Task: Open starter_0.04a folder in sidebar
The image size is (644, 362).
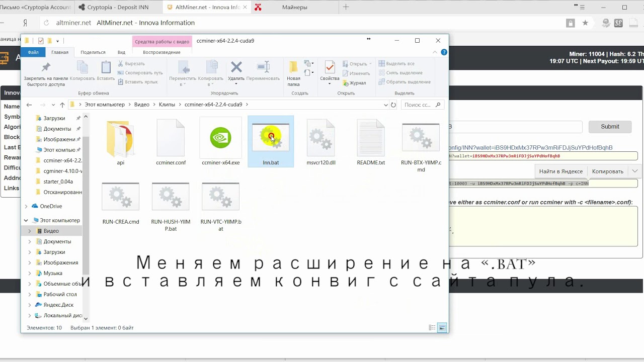Action: coord(58,182)
